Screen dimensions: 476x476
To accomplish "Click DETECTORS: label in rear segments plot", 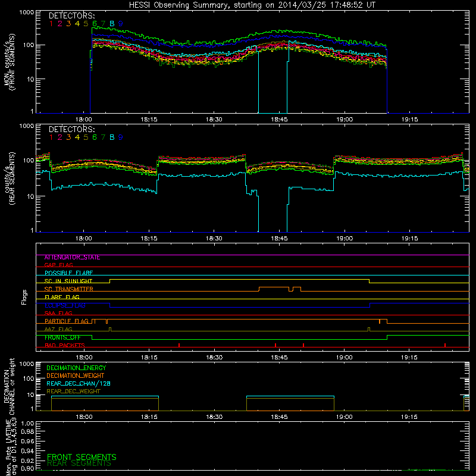I will 71,129.
